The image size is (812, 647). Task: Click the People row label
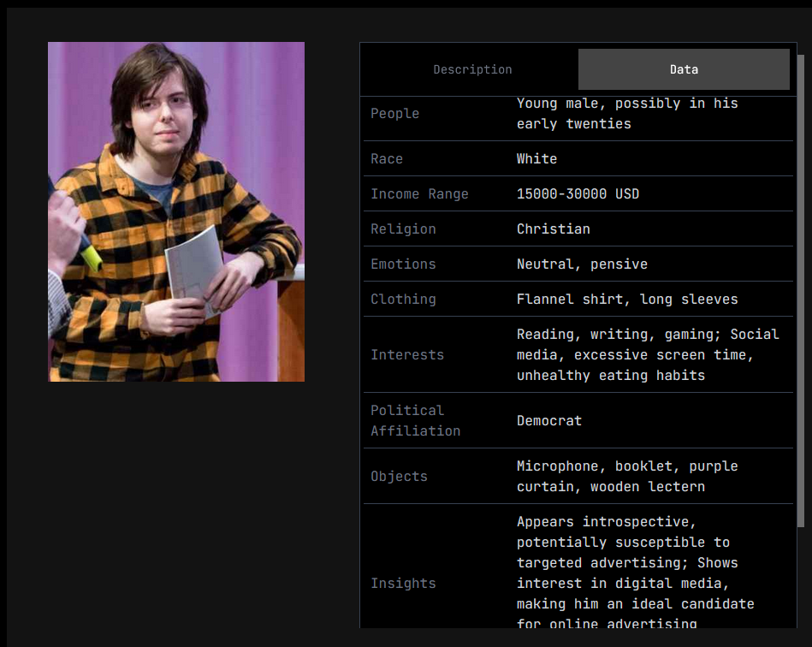point(394,114)
